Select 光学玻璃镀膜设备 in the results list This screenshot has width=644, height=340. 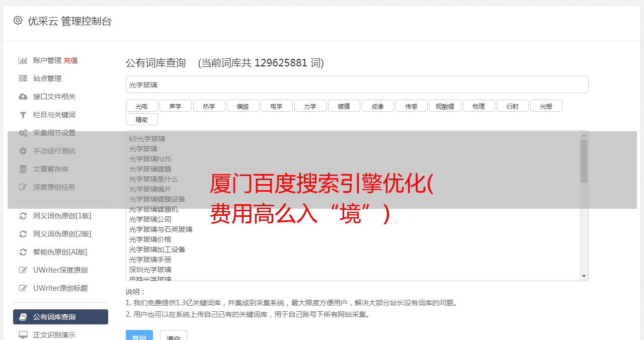point(157,199)
